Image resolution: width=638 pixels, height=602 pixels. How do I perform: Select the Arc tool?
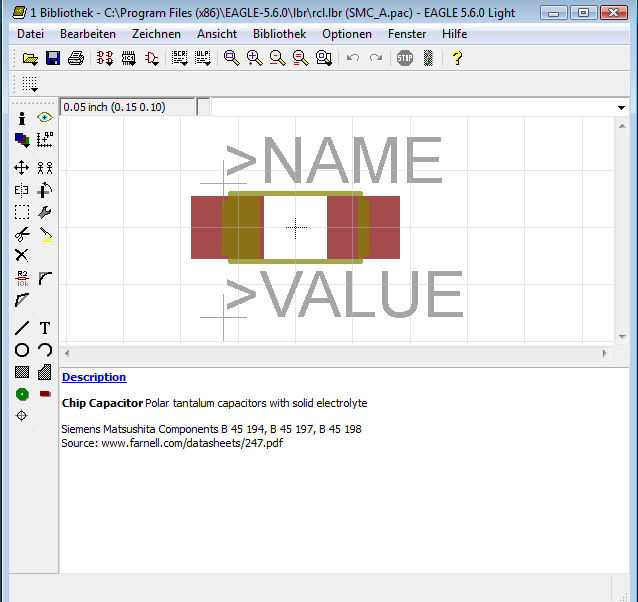pos(45,350)
